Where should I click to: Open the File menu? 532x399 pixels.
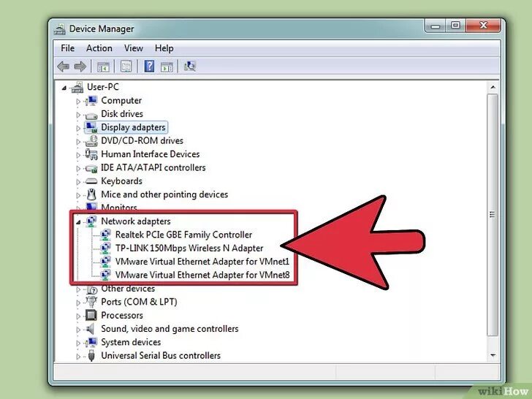coord(67,48)
